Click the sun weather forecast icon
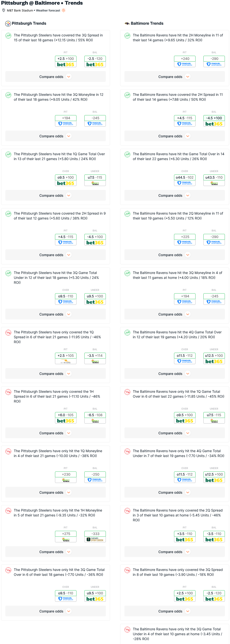The width and height of the screenshot is (230, 644). click(64, 10)
